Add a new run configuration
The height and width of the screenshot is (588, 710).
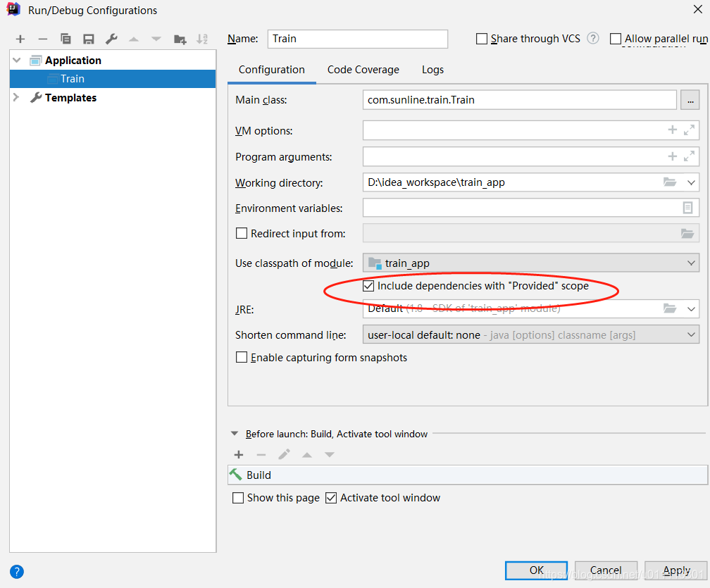pyautogui.click(x=20, y=39)
